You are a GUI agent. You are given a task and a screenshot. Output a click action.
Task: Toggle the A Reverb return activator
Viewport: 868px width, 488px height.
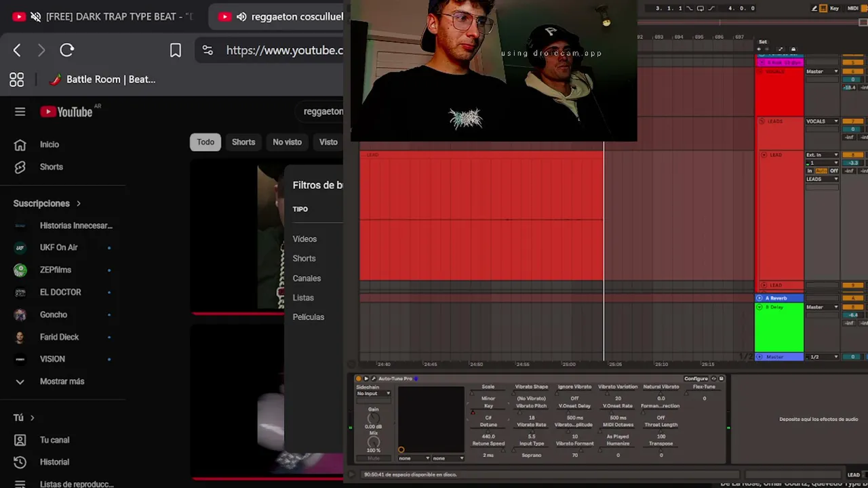853,298
